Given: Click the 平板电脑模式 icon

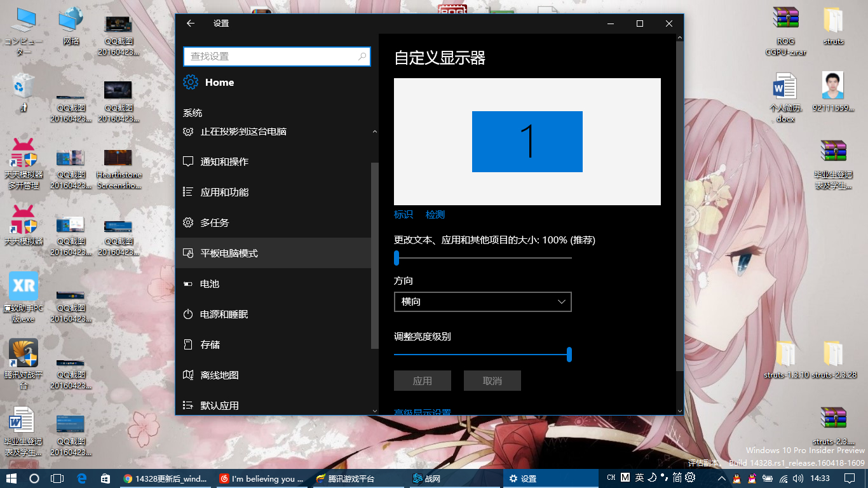Looking at the screenshot, I should 188,253.
